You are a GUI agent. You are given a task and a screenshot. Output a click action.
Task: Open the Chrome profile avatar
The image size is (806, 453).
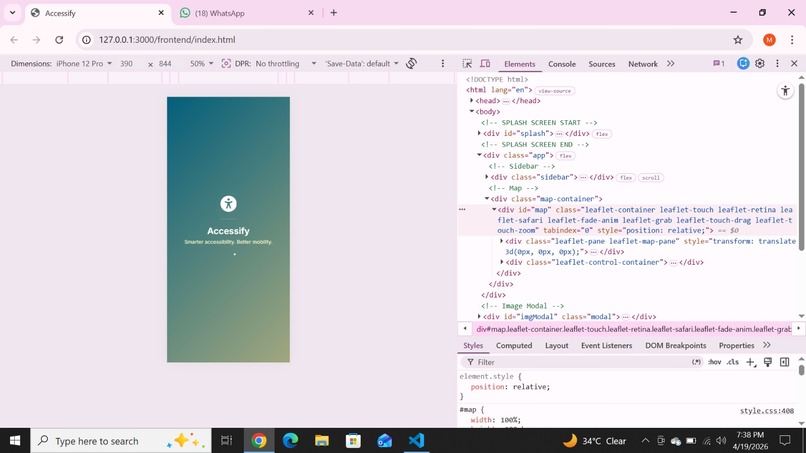point(769,40)
